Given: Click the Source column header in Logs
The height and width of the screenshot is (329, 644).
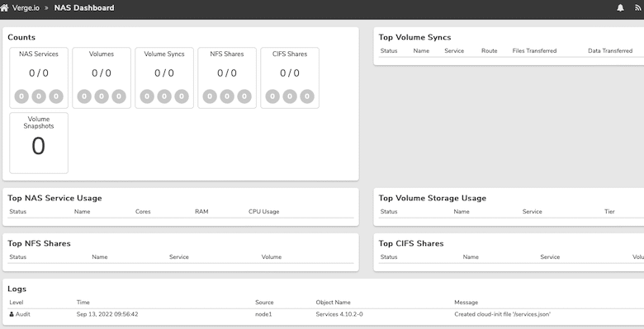Looking at the screenshot, I should point(264,303).
